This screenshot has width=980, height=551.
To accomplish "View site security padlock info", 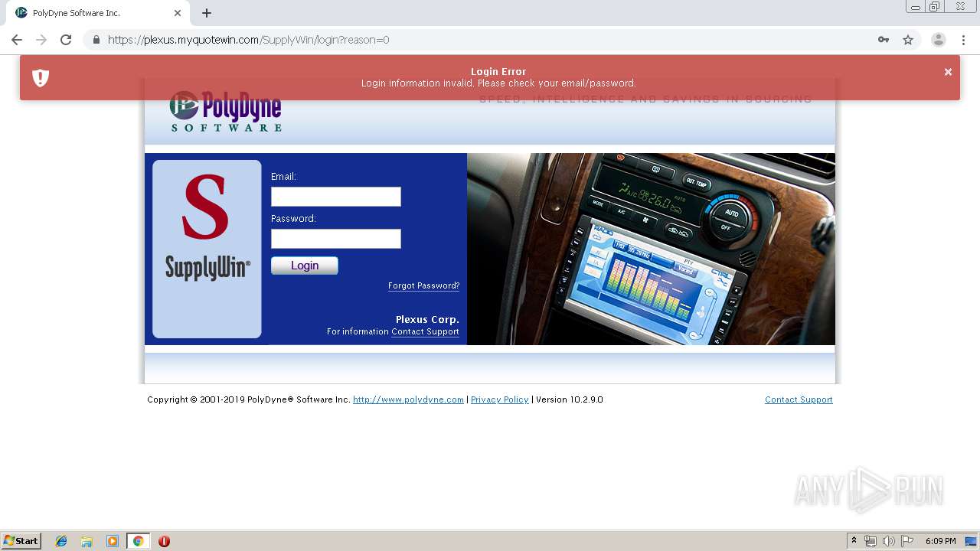I will (96, 40).
